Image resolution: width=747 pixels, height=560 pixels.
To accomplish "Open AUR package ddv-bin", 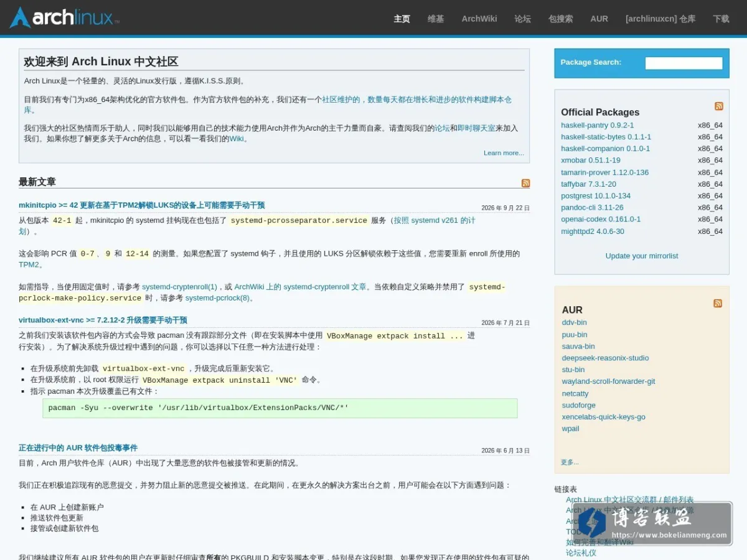I will (x=574, y=322).
